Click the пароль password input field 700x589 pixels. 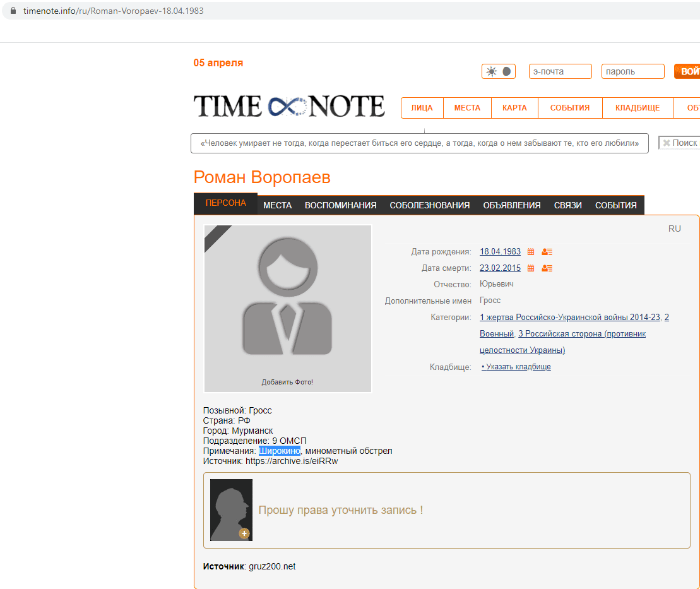point(633,71)
